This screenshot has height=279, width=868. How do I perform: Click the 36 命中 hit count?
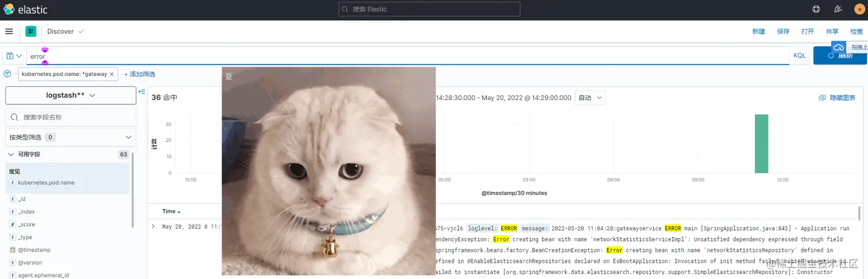tap(164, 98)
